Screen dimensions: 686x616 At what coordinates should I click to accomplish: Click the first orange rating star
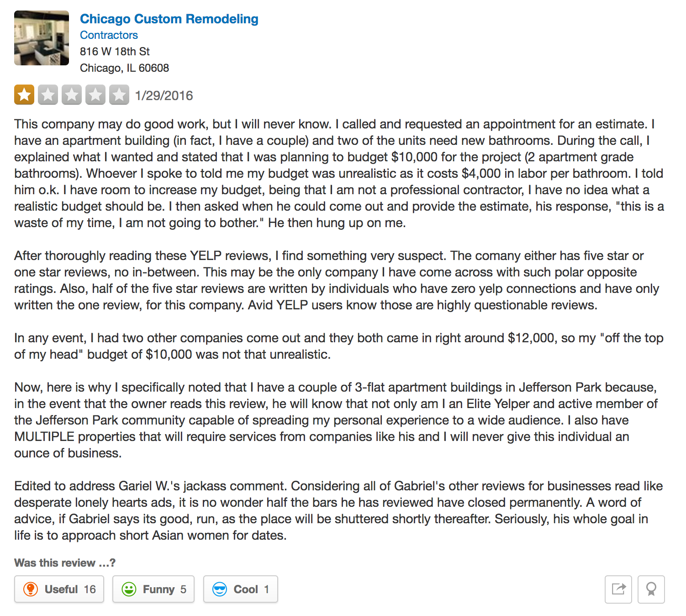click(24, 95)
